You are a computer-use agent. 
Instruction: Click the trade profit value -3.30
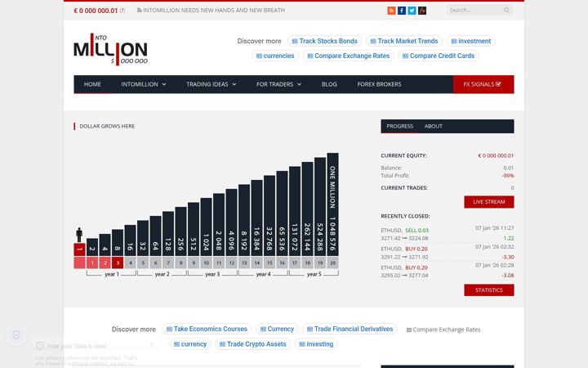tap(508, 257)
